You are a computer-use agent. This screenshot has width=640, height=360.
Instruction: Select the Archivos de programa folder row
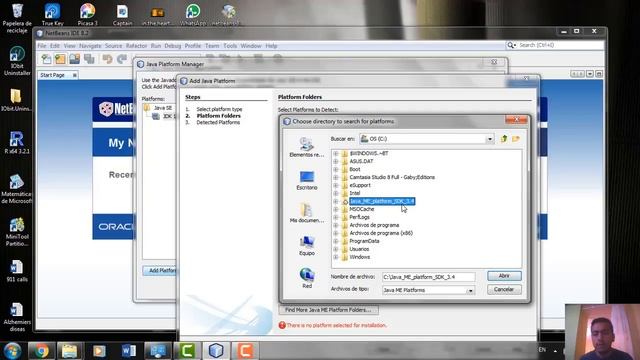(374, 225)
